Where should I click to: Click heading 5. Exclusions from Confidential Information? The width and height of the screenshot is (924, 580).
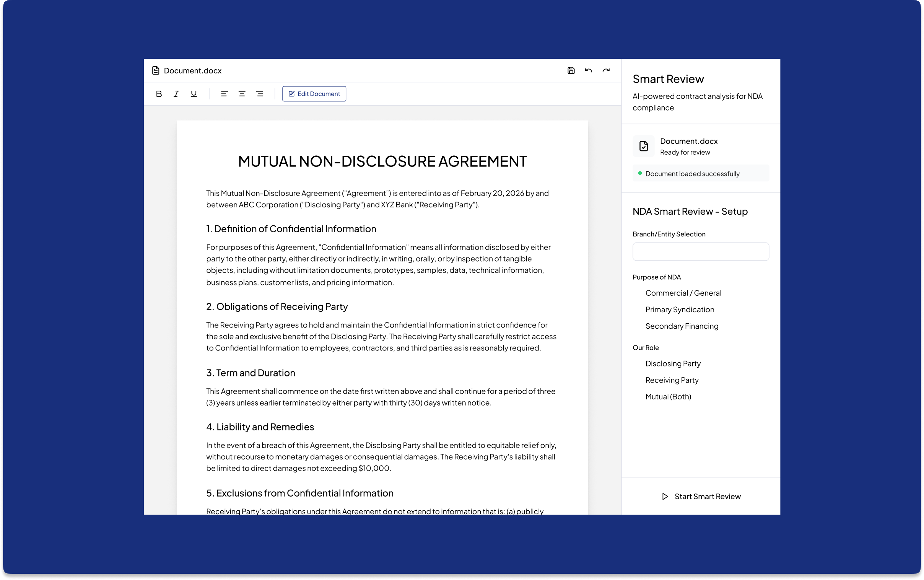[x=300, y=493]
